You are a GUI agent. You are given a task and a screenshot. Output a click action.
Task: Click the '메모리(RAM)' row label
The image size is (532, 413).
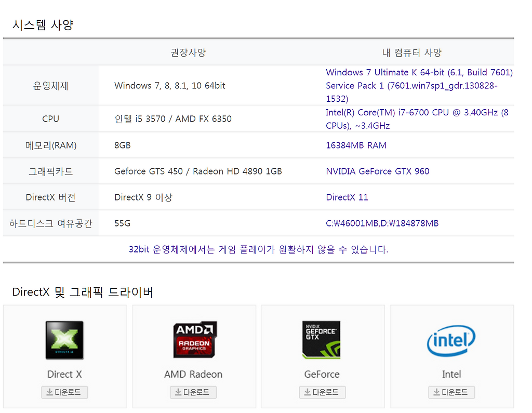[51, 145]
